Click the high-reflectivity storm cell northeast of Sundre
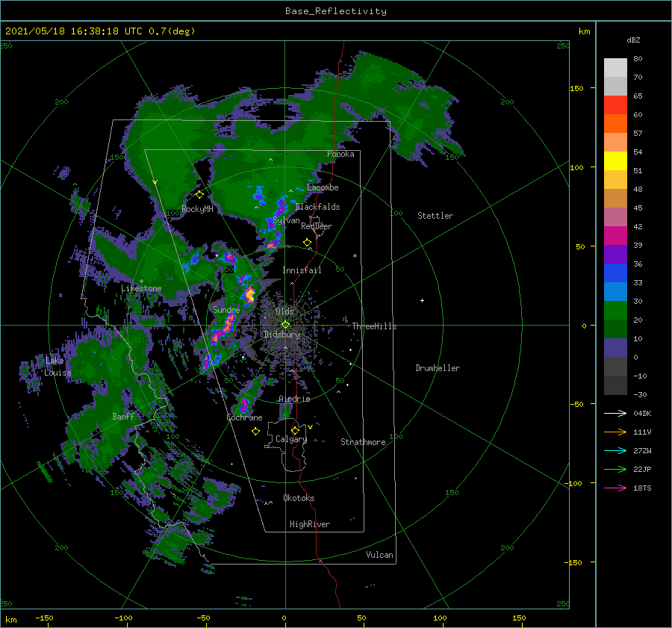The height and width of the screenshot is (628, 672). click(x=249, y=294)
